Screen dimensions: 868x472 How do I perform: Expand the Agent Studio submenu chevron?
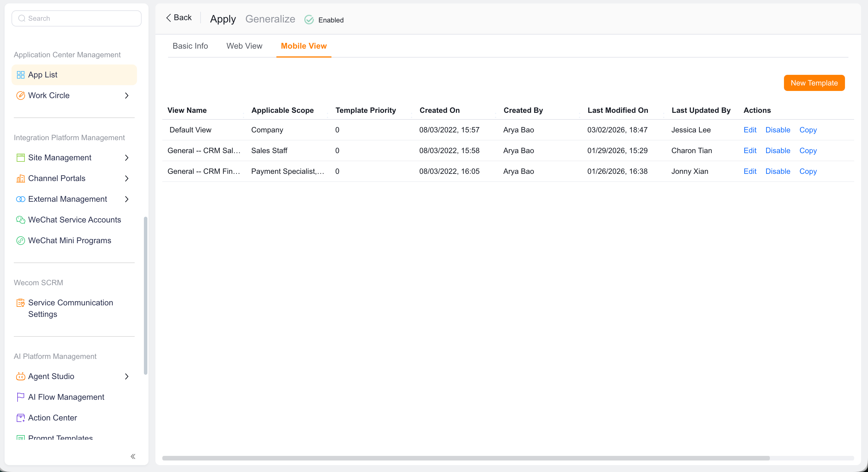coord(127,376)
